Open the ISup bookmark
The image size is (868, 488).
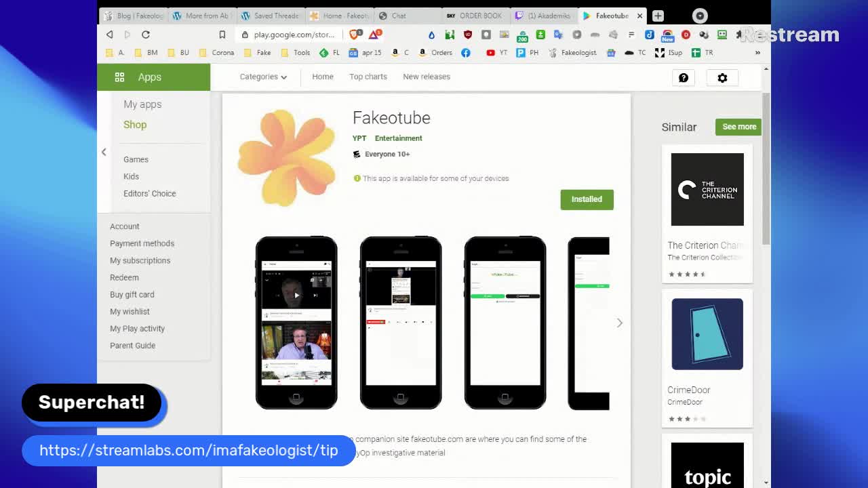coord(669,52)
